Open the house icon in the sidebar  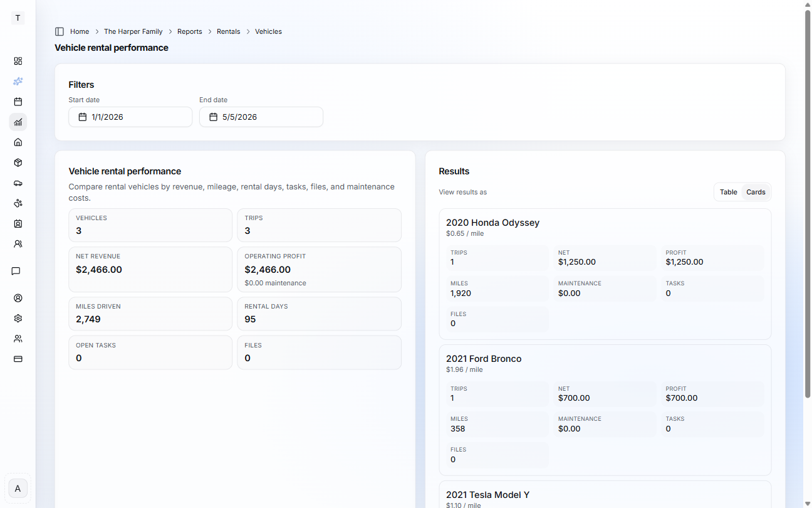click(x=18, y=142)
